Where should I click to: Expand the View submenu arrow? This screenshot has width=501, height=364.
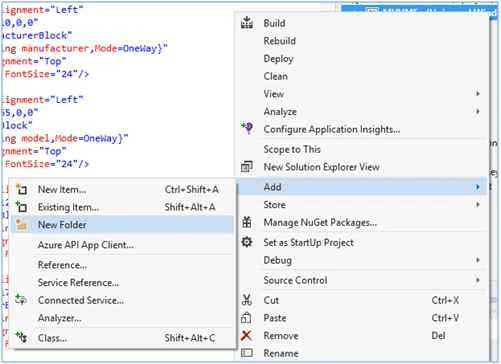478,94
